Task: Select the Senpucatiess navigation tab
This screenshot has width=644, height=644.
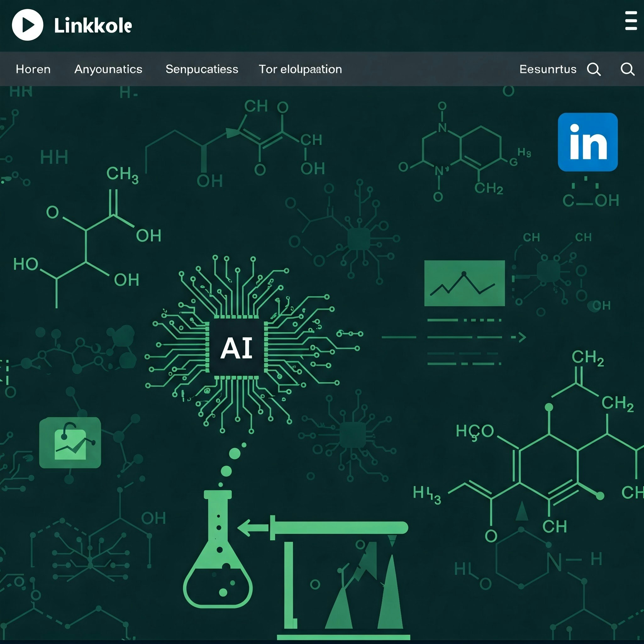Action: (202, 69)
